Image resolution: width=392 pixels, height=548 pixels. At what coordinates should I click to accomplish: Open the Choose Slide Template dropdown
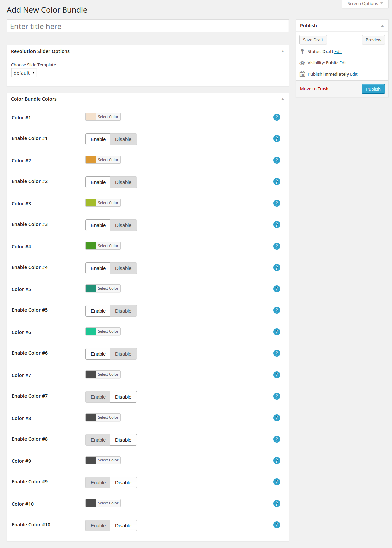click(24, 73)
